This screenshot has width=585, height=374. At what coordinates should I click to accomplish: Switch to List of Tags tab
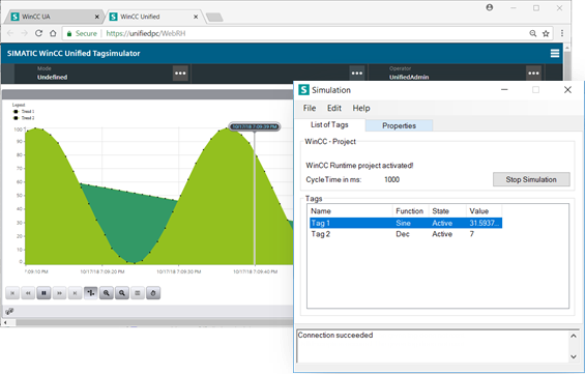(x=329, y=125)
